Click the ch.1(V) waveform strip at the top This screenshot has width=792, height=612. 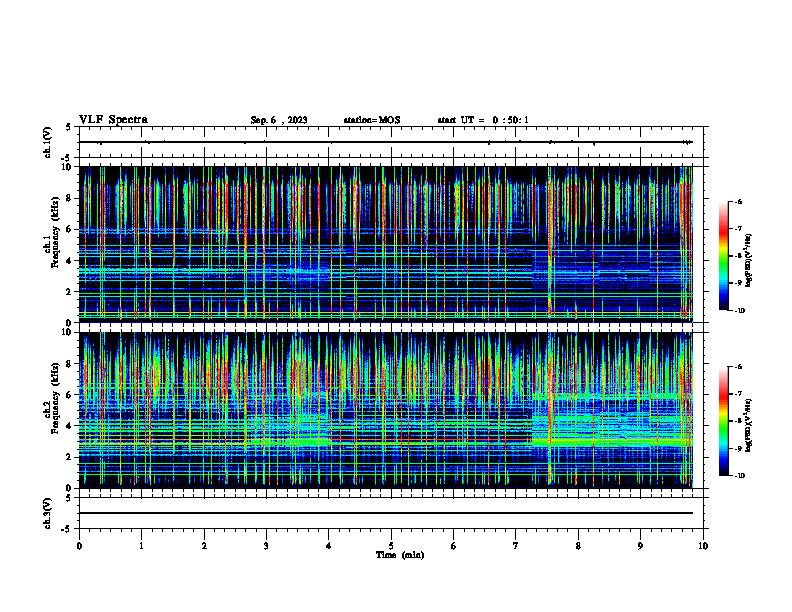pyautogui.click(x=391, y=142)
